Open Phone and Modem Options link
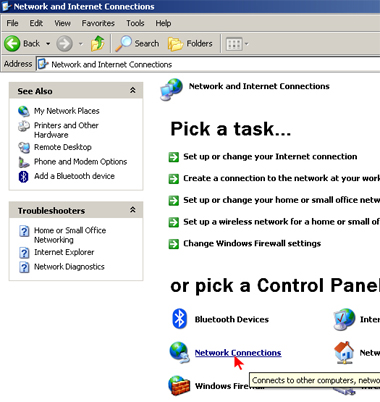 coord(81,162)
